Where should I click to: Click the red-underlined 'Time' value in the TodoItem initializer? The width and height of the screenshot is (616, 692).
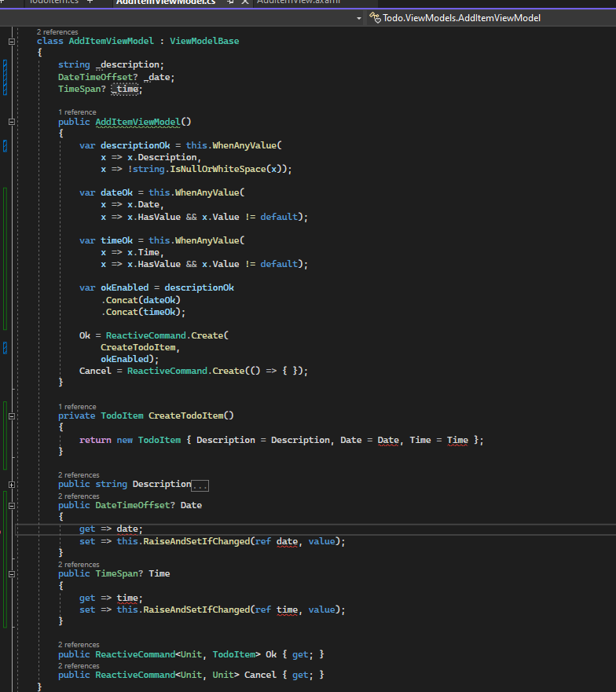457,440
